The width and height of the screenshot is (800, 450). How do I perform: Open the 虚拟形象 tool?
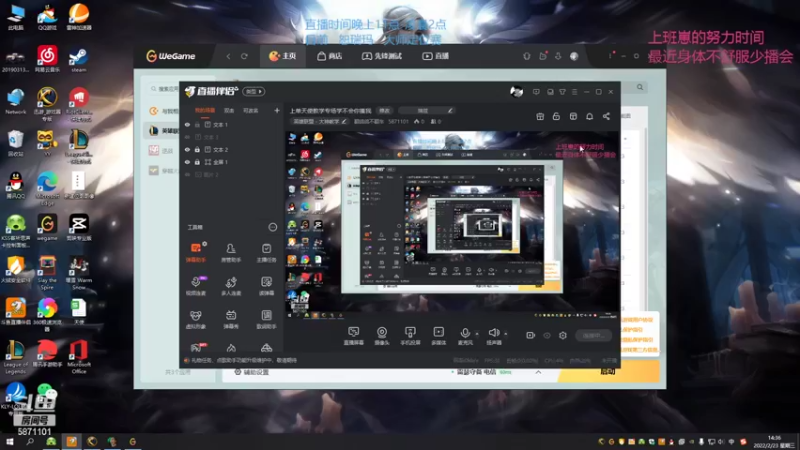[x=195, y=319]
